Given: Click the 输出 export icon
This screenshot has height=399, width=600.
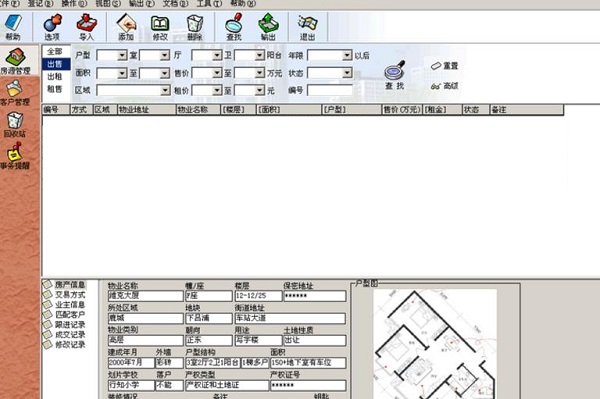Looking at the screenshot, I should coord(268,26).
